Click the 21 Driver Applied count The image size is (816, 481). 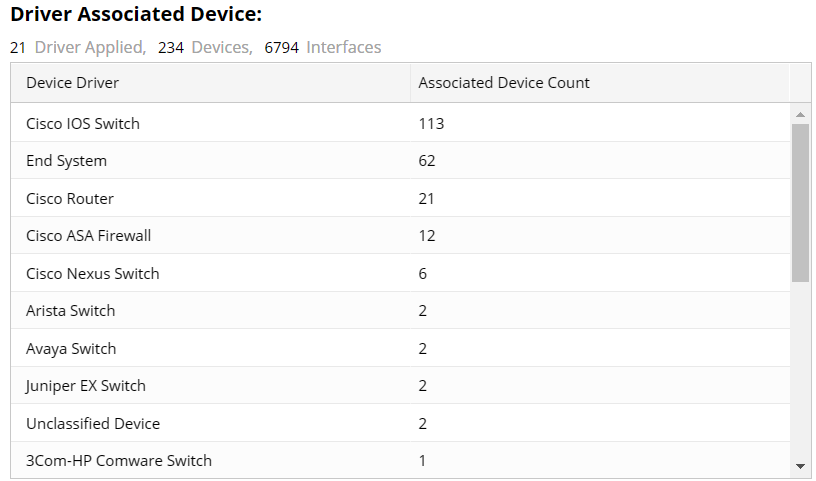(18, 47)
